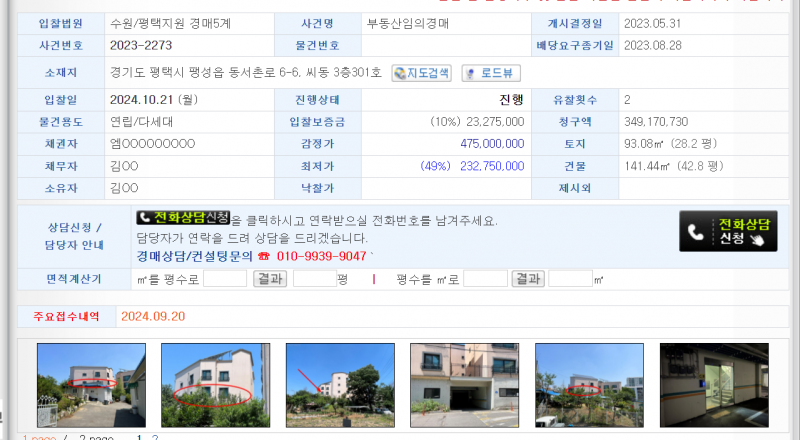Open sixth photo showing interior hallway

point(713,386)
